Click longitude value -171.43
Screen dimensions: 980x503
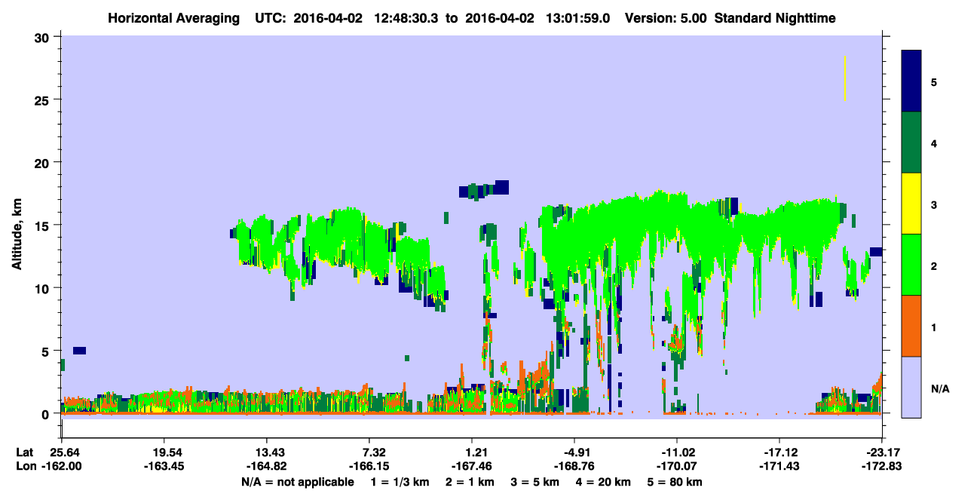[x=779, y=466]
